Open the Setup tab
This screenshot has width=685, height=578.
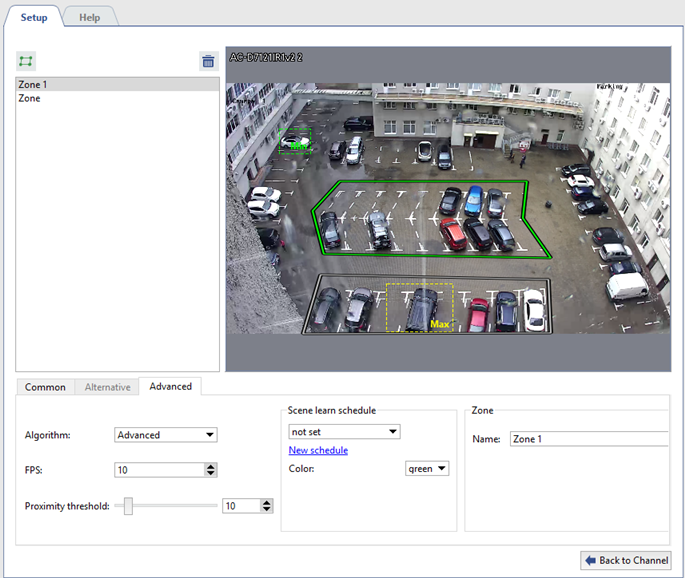coord(34,17)
